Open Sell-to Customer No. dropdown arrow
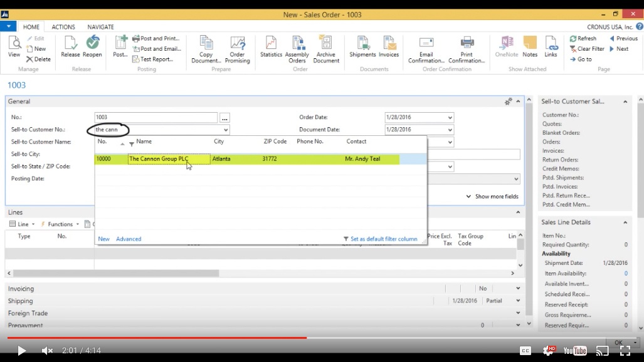This screenshot has height=362, width=644. point(226,130)
